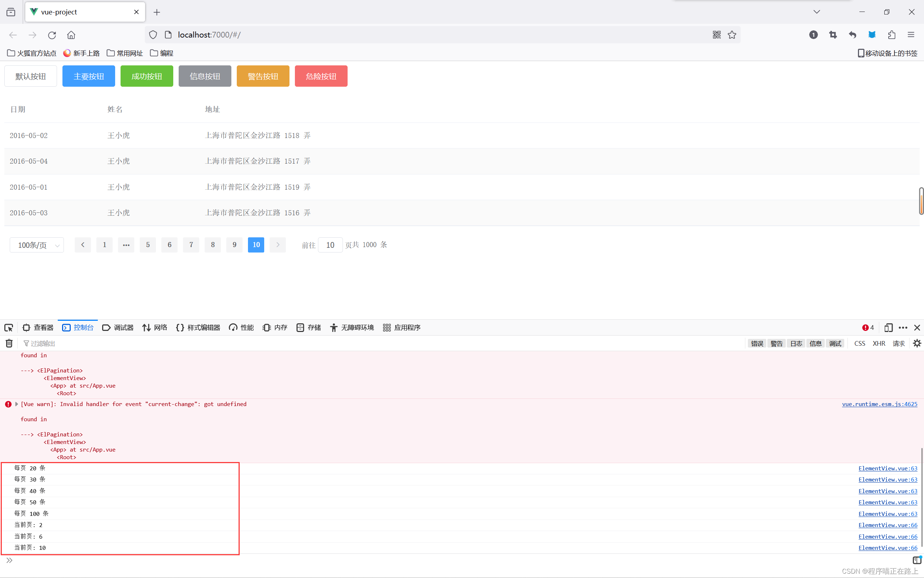Open 移动设备上的书签 folder
924x578 pixels.
887,53
